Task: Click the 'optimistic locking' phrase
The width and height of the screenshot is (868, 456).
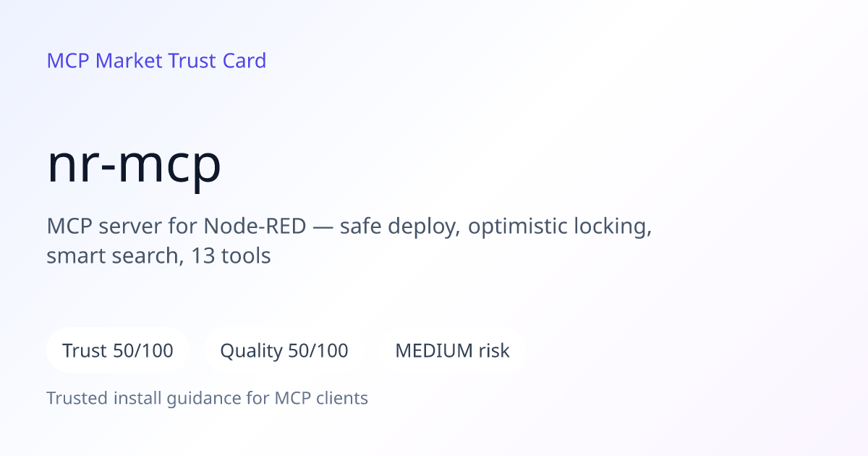Action: 560,227
